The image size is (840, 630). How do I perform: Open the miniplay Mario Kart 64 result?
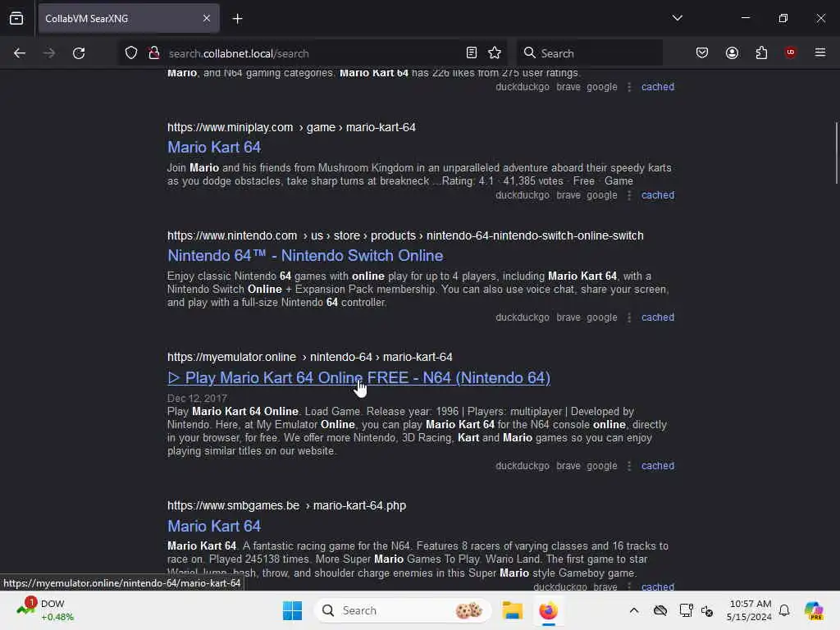pyautogui.click(x=214, y=148)
